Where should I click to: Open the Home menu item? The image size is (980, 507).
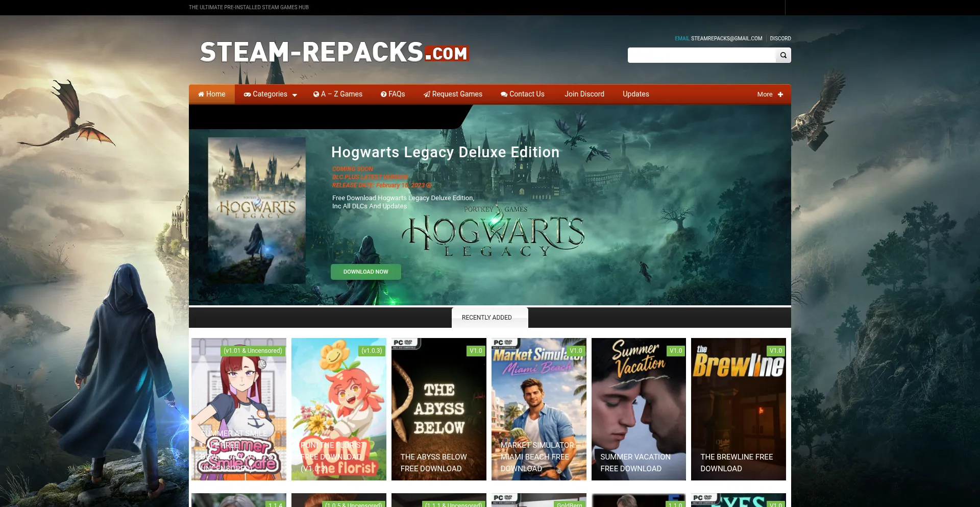click(x=212, y=94)
